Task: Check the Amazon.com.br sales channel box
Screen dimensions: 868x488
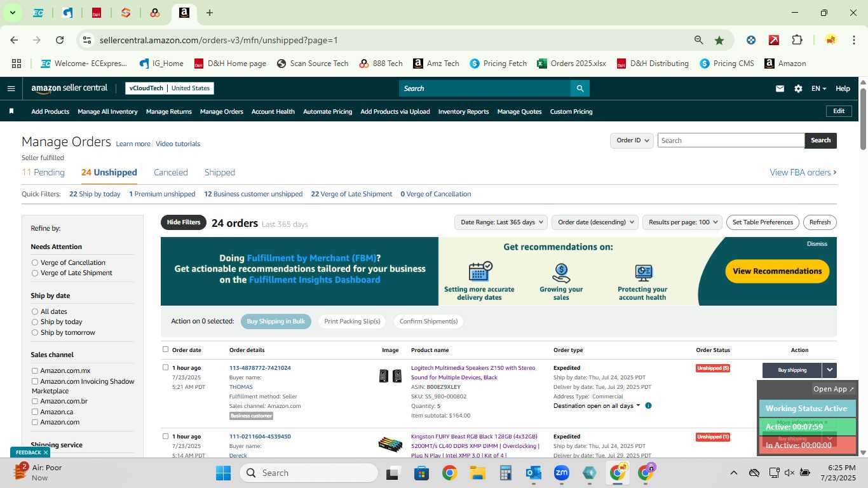Action: click(x=35, y=401)
